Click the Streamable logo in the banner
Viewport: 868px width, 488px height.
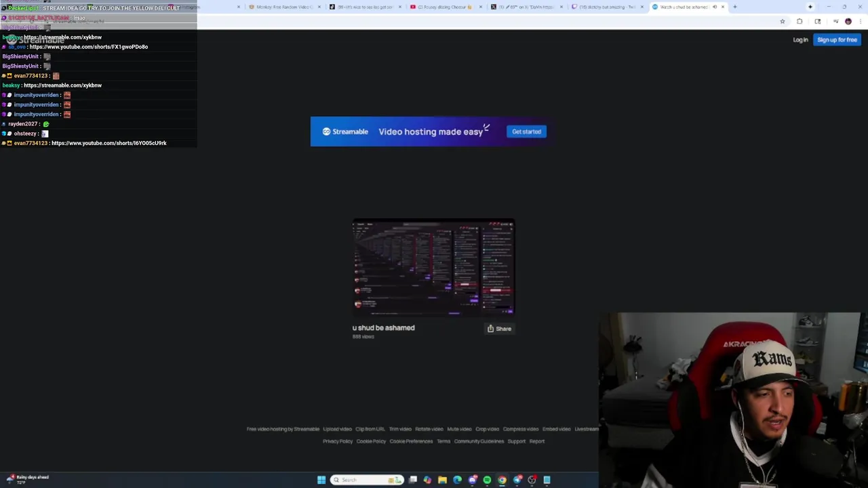pos(345,131)
